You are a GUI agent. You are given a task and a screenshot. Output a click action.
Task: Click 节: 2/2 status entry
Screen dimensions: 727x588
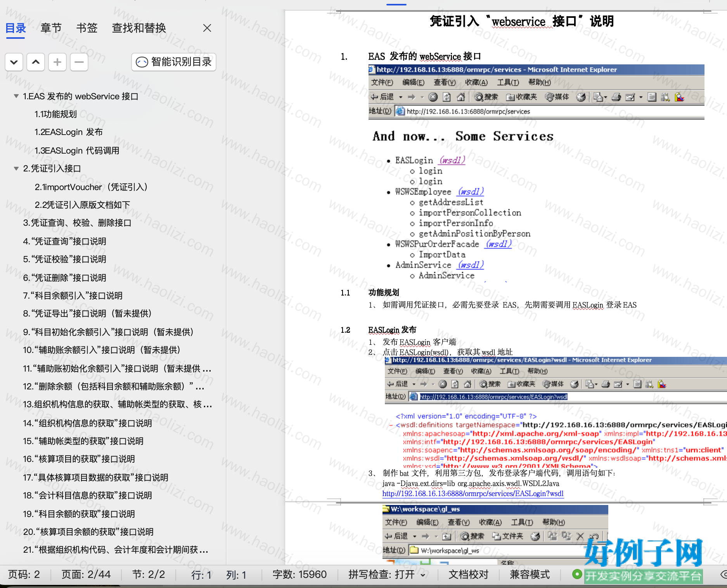click(x=149, y=574)
